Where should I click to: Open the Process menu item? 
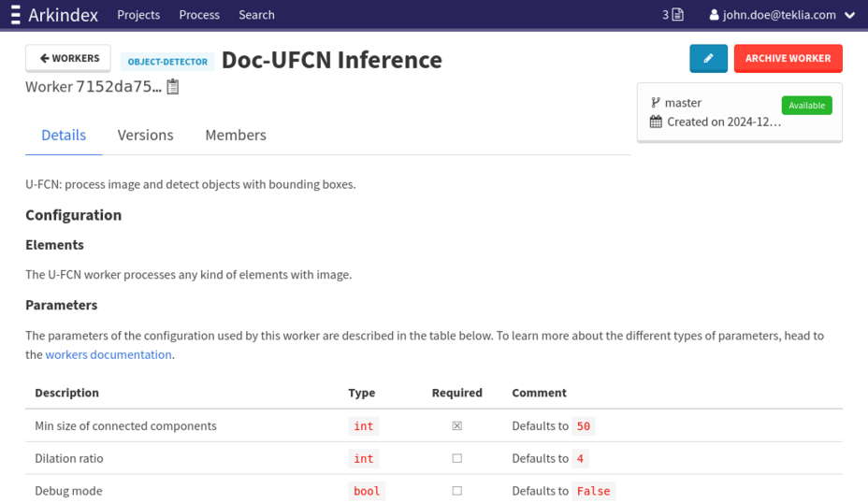point(199,15)
